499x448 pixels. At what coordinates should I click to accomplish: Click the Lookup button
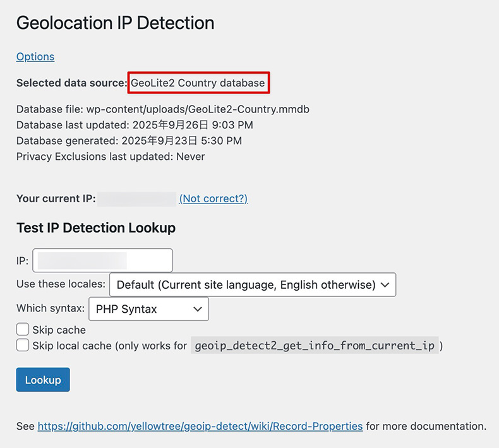(x=43, y=380)
